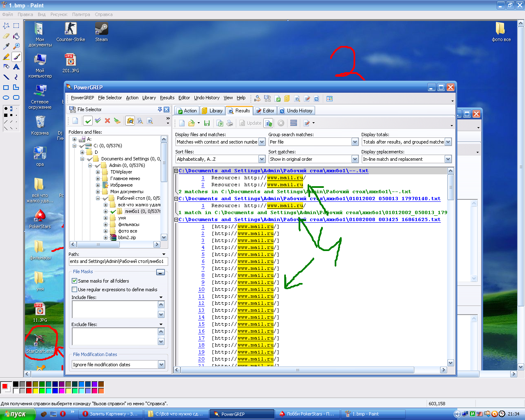Screen dimensions: 525x420
Task: Activate the Magnifier tool in Paint
Action: point(16,46)
